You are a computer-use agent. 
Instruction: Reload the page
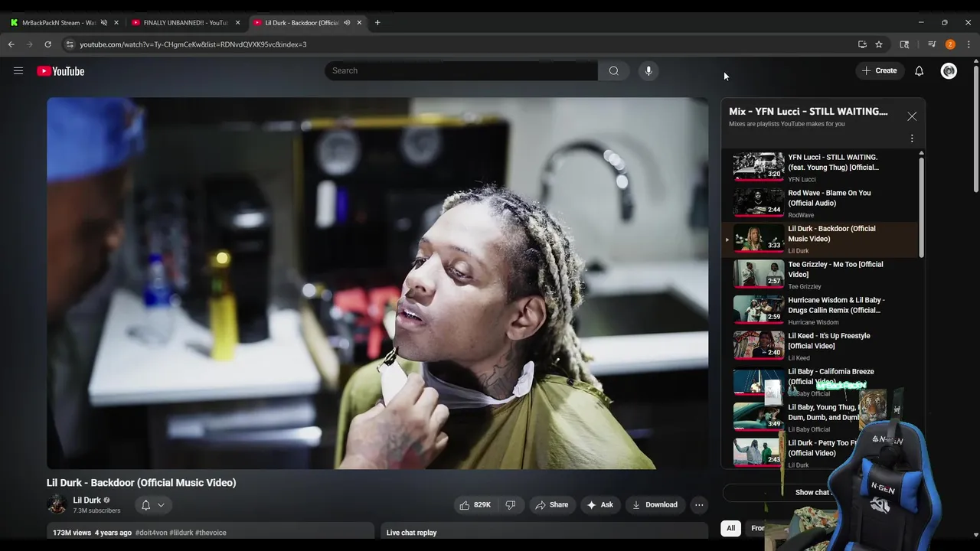(x=47, y=44)
